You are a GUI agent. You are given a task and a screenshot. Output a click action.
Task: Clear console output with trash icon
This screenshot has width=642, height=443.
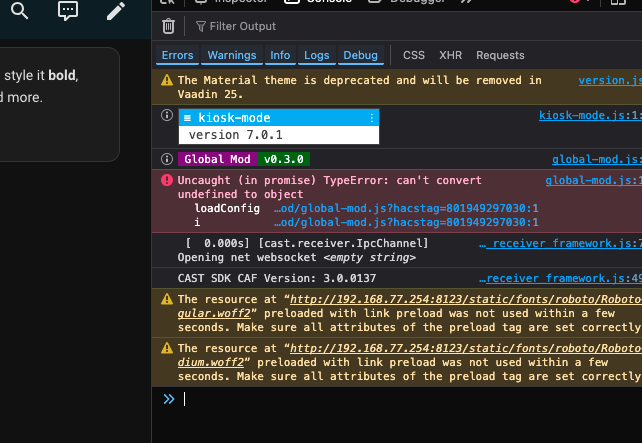point(169,26)
